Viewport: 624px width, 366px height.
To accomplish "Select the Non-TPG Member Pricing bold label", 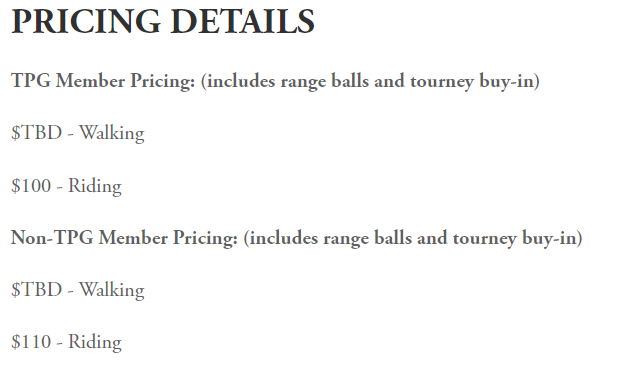I will click(x=124, y=238).
